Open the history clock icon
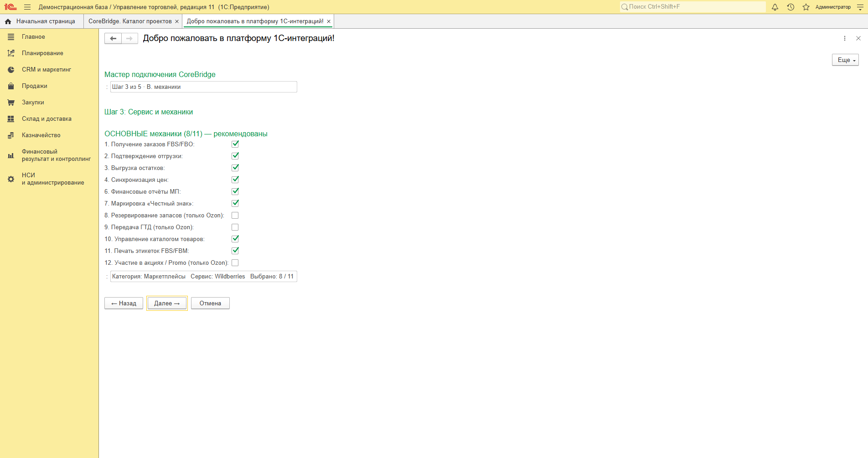Viewport: 868px width, 458px height. click(x=790, y=7)
